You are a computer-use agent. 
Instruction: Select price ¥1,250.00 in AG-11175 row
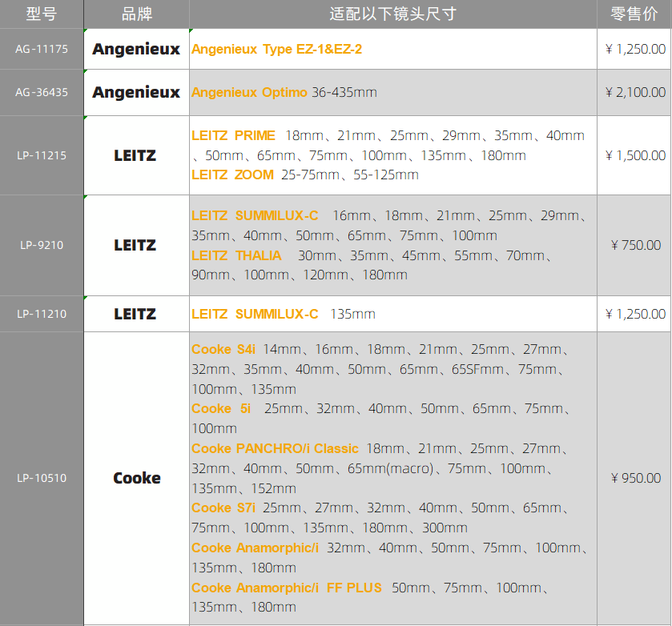634,49
